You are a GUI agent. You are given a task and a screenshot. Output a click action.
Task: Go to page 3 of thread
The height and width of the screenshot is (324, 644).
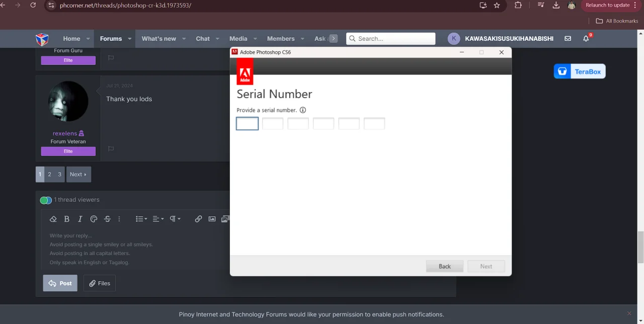click(x=59, y=174)
